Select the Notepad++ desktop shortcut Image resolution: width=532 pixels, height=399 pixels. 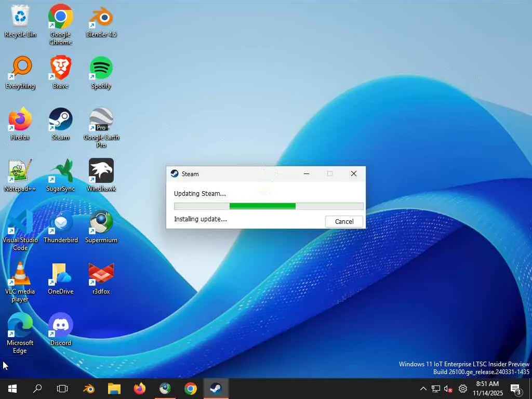pyautogui.click(x=20, y=176)
